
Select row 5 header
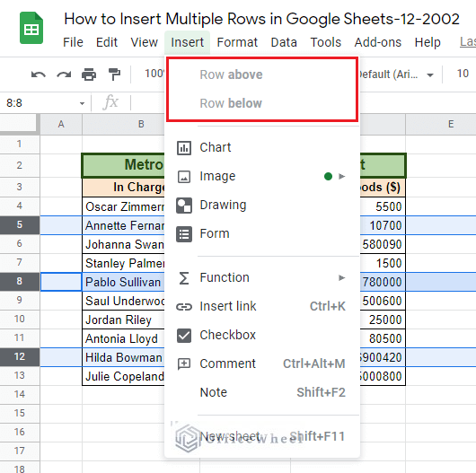coord(20,224)
